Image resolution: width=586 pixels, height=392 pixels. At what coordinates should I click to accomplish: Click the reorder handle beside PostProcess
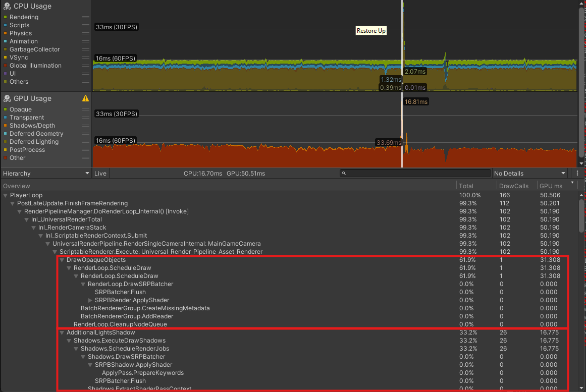click(86, 149)
